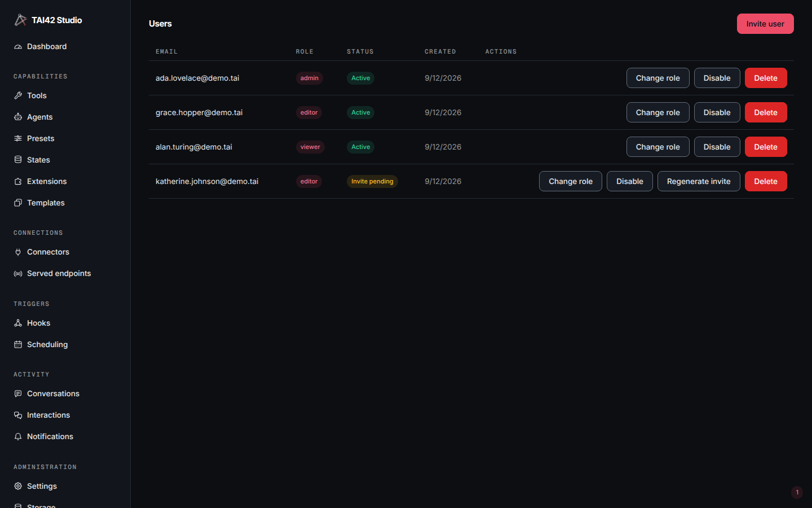Click the Users page heading
Screen dimensions: 812x508
pyautogui.click(x=160, y=24)
